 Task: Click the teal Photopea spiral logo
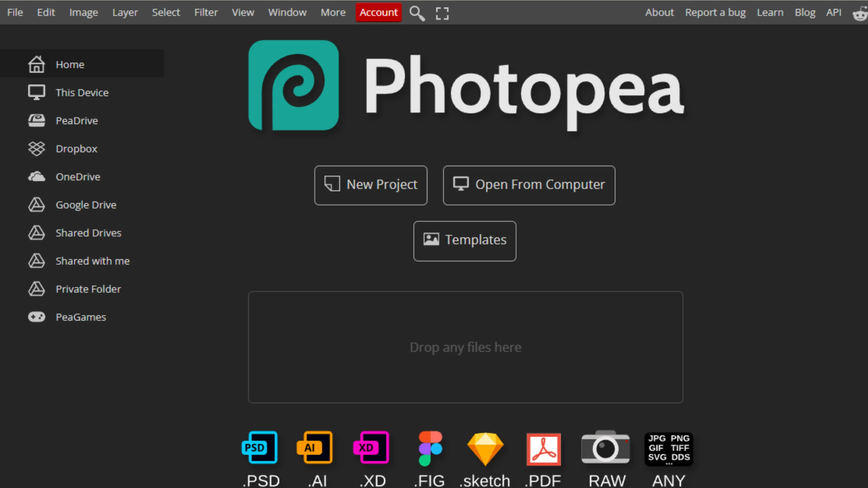294,85
